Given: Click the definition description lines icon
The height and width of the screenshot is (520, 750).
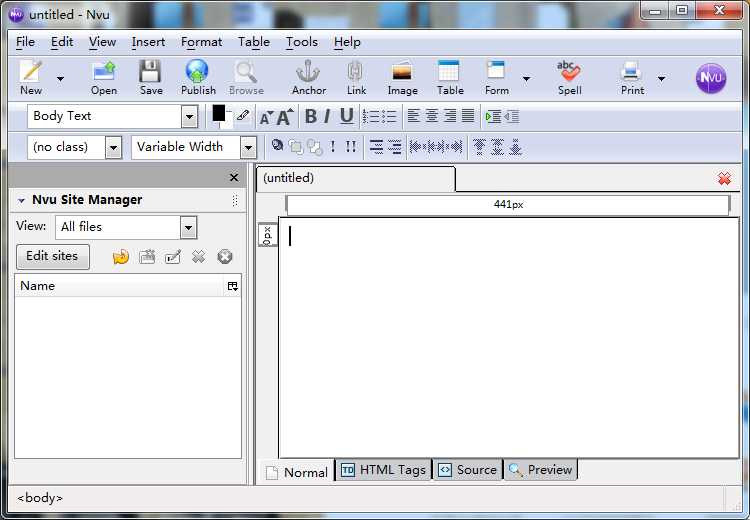Looking at the screenshot, I should (x=395, y=147).
